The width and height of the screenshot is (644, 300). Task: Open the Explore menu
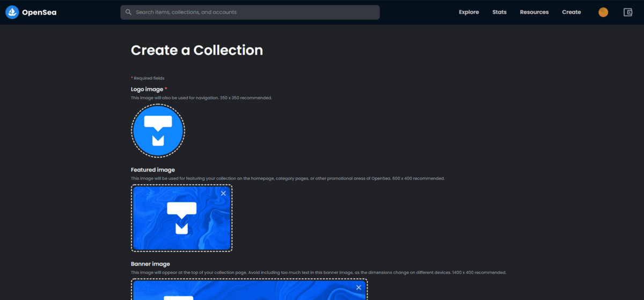click(469, 12)
